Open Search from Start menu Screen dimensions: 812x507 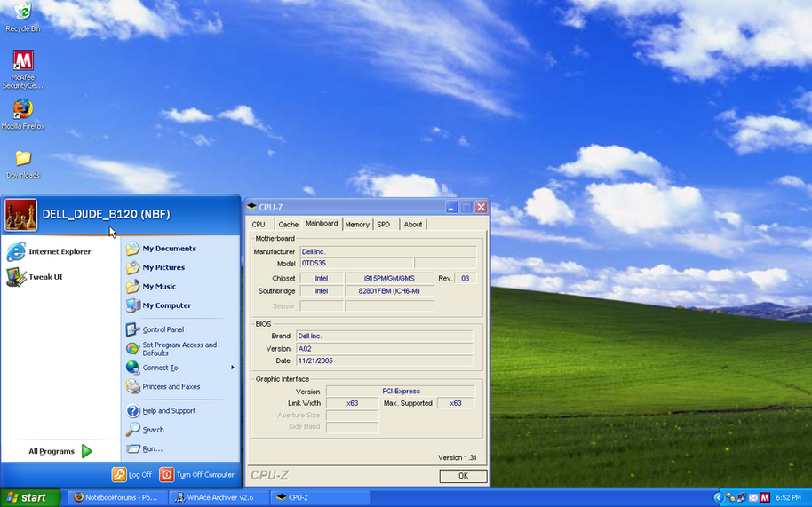tap(146, 430)
